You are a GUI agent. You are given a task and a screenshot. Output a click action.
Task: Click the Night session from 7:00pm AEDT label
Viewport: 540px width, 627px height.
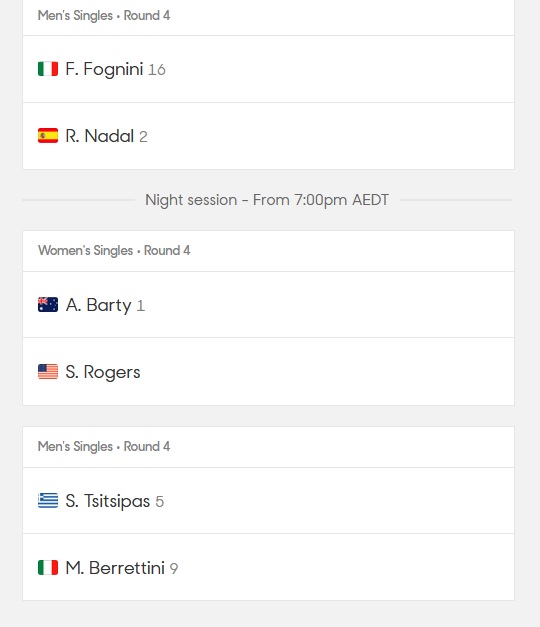[x=267, y=200]
